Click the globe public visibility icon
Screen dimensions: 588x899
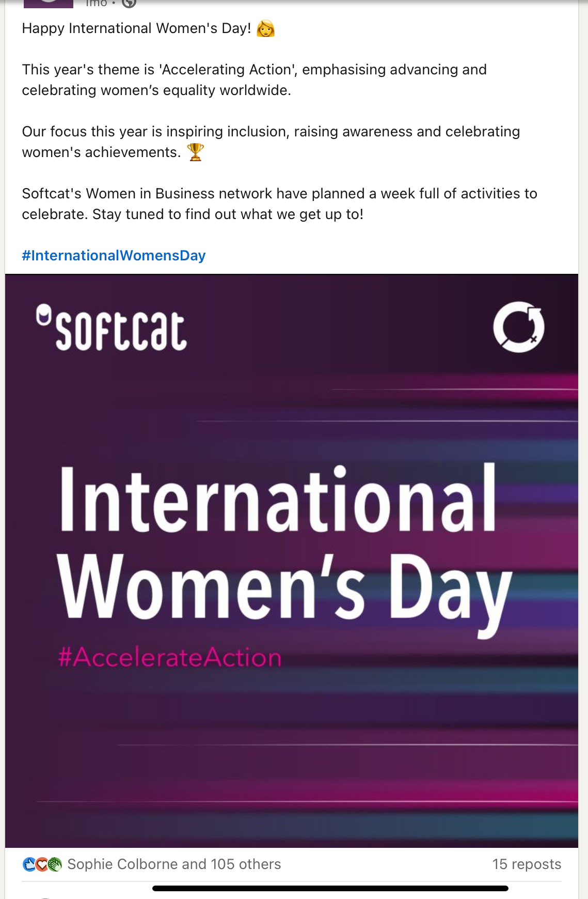pyautogui.click(x=129, y=3)
